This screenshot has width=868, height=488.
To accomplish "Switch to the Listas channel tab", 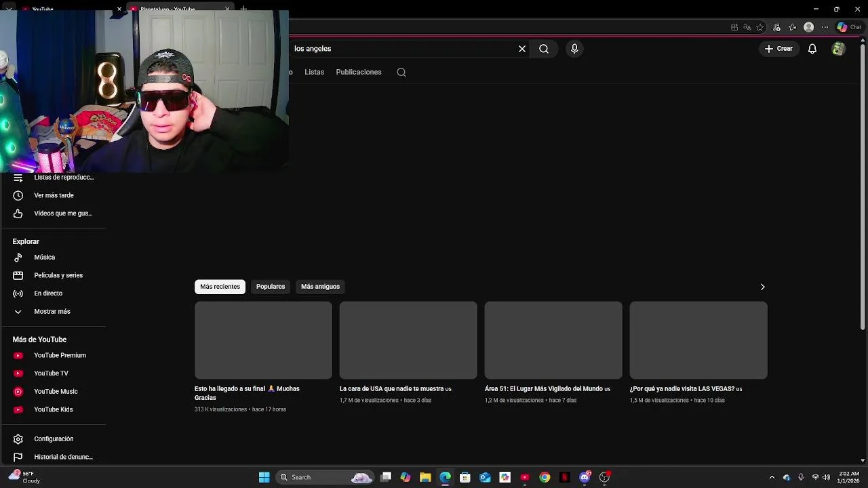I will coord(314,72).
